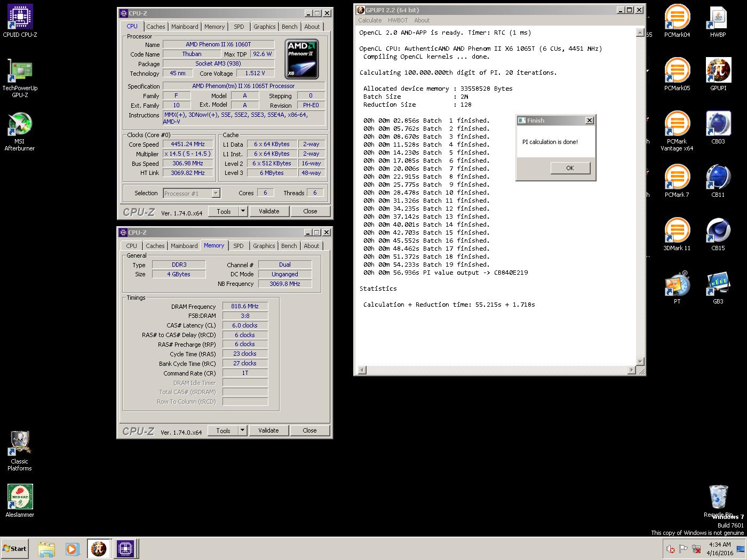Click Validate in upper CPU-Z window
The width and height of the screenshot is (747, 560).
click(269, 211)
